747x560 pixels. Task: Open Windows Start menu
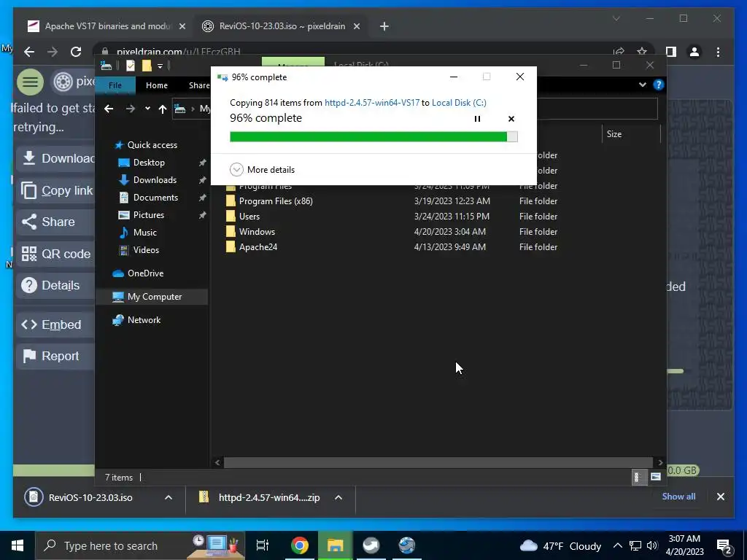(x=18, y=545)
